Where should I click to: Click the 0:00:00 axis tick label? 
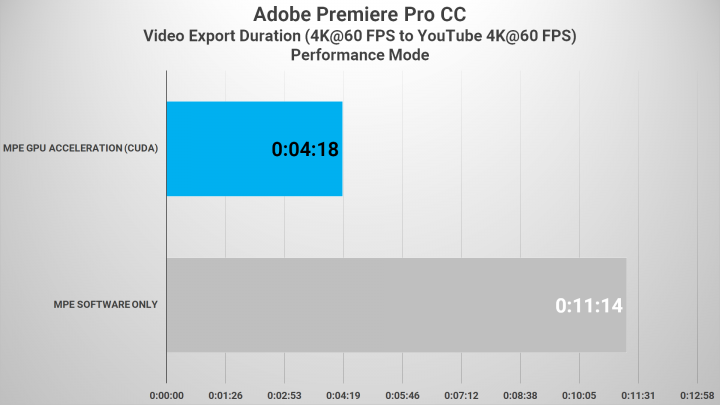[166, 394]
